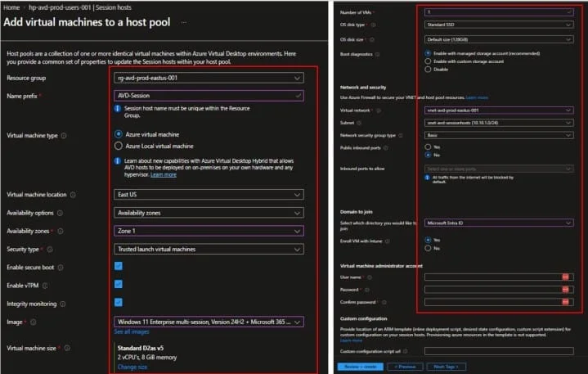The height and width of the screenshot is (374, 588).
Task: Open Virtual machine location dropdown
Action: click(209, 195)
